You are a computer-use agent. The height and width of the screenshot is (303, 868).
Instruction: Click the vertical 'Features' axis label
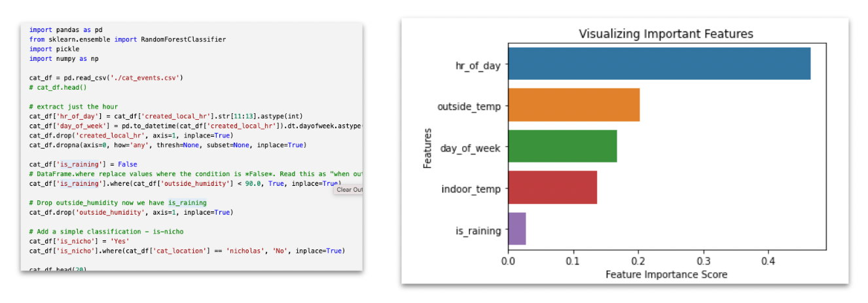[x=427, y=148]
